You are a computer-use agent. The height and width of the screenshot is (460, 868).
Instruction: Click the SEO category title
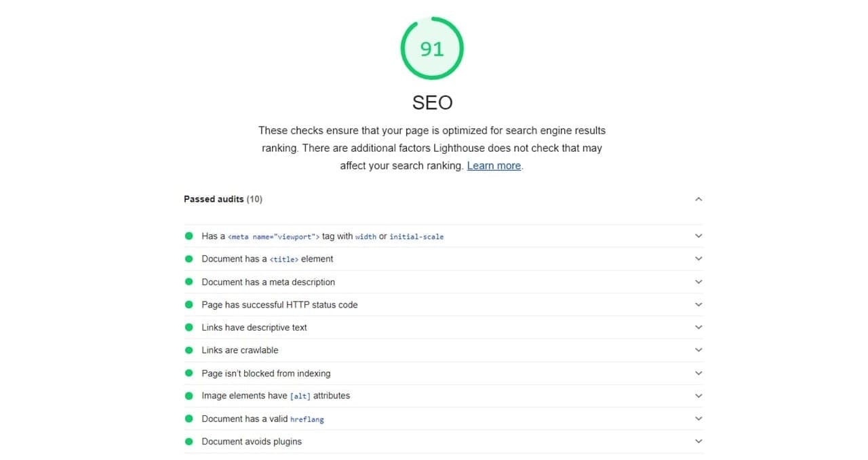[x=432, y=102]
